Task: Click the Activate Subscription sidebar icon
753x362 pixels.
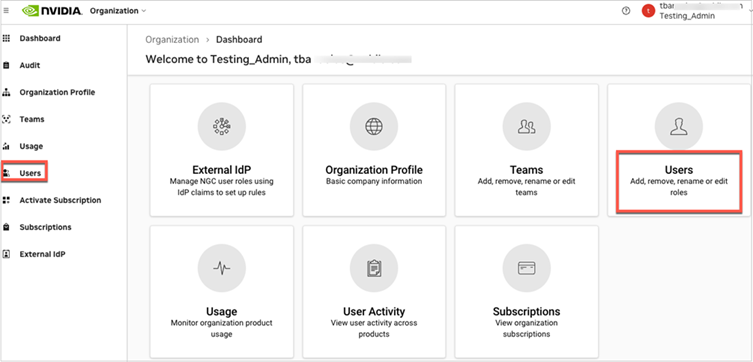Action: (x=7, y=200)
